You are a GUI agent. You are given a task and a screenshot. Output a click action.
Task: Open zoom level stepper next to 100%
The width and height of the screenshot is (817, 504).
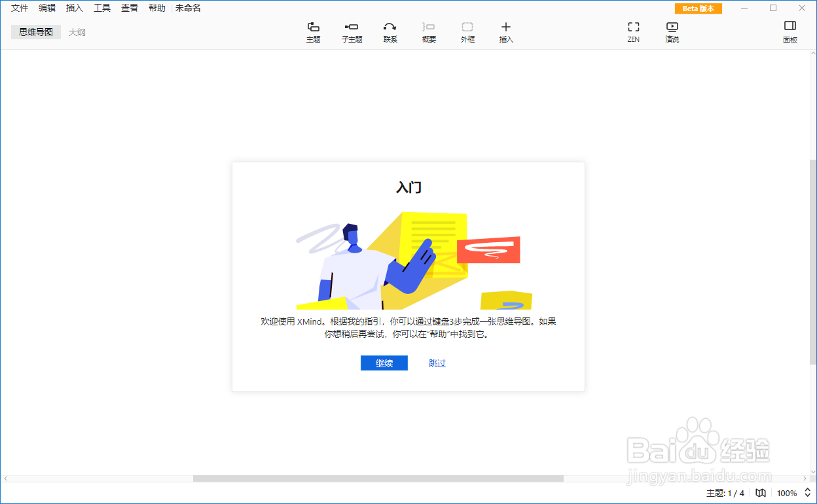click(808, 493)
